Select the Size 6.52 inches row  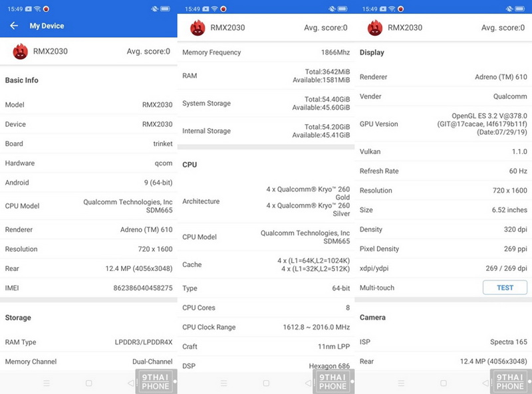pos(444,210)
